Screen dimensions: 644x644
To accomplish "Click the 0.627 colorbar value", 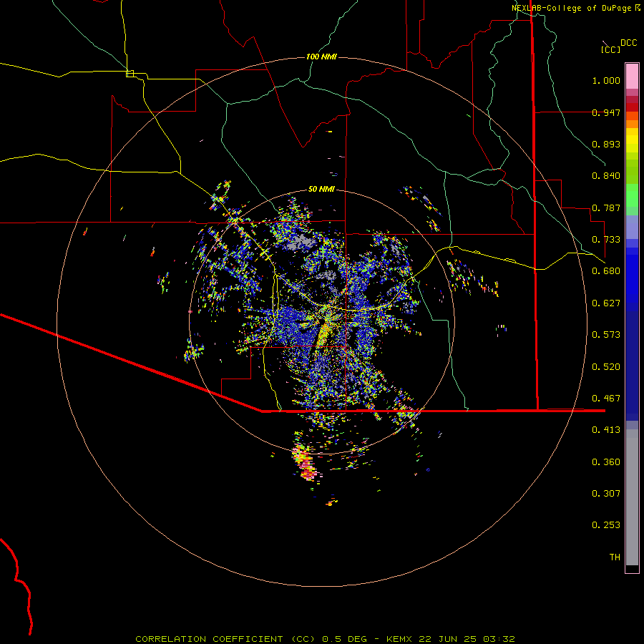I will tap(606, 303).
